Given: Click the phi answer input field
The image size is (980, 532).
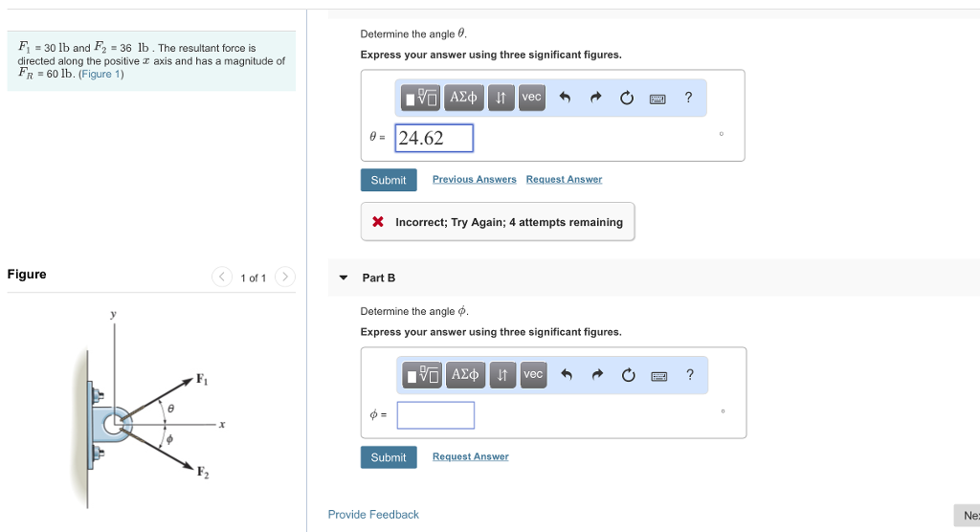Looking at the screenshot, I should click(435, 415).
